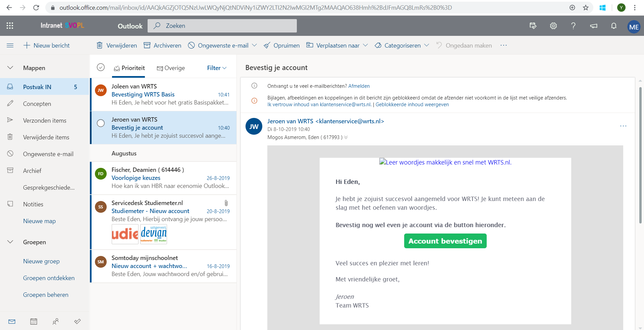Open Verwijderde items folder

[45, 137]
